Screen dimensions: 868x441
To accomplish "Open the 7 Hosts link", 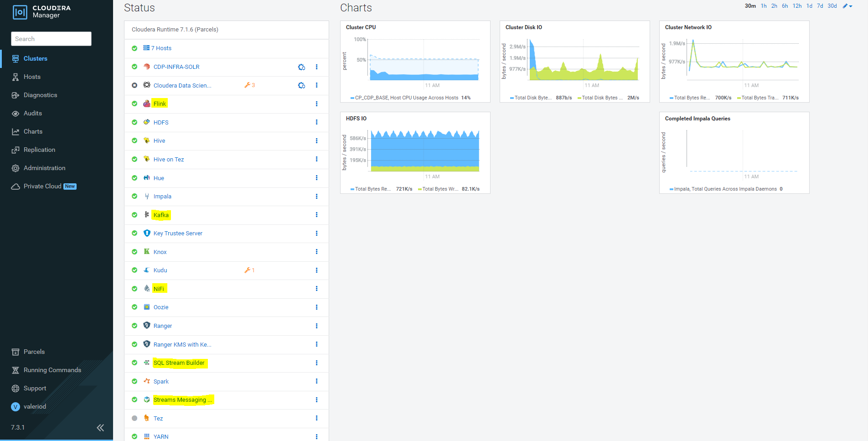I will click(x=161, y=48).
